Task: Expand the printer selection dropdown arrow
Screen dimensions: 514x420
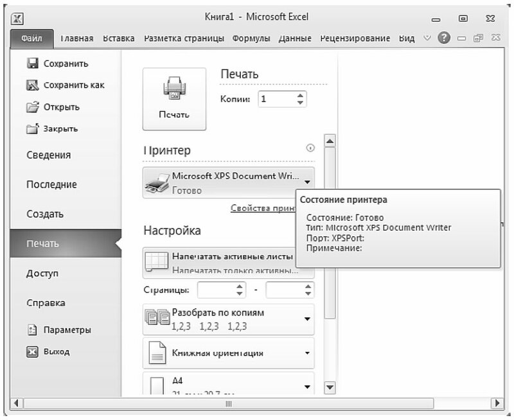Action: [x=307, y=182]
